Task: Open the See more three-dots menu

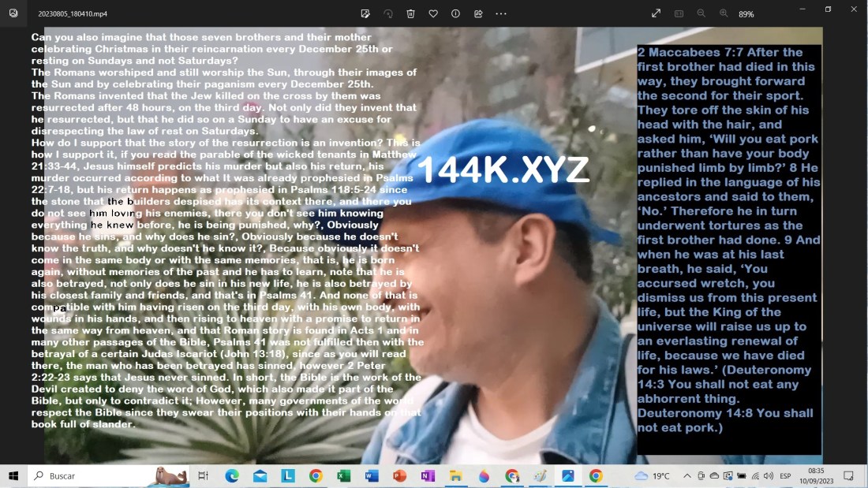Action: click(501, 13)
